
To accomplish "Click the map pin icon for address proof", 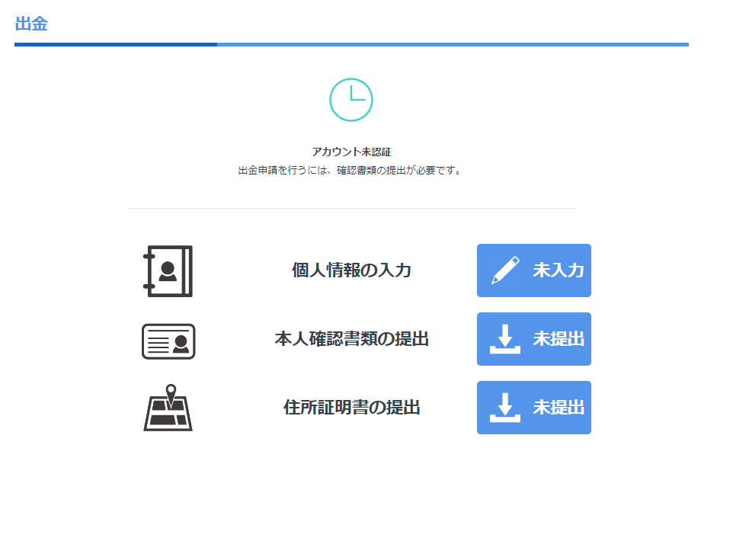I will tap(168, 408).
